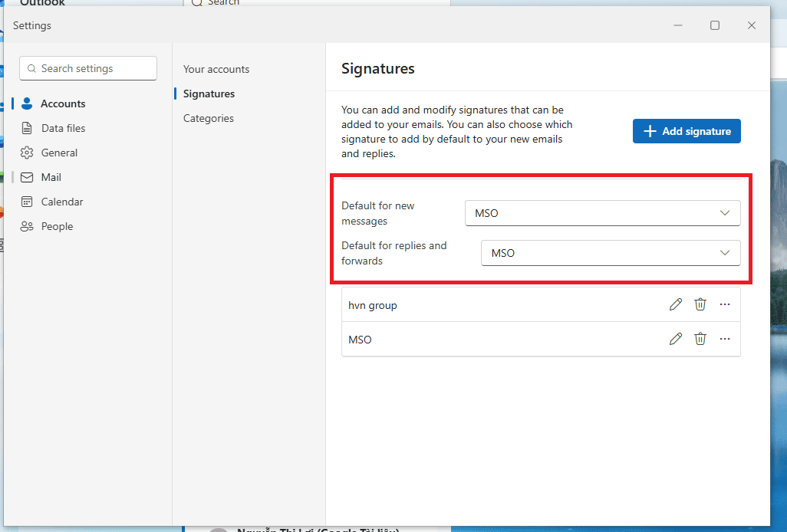787x532 pixels.
Task: Switch to Categories tab
Action: [x=209, y=118]
